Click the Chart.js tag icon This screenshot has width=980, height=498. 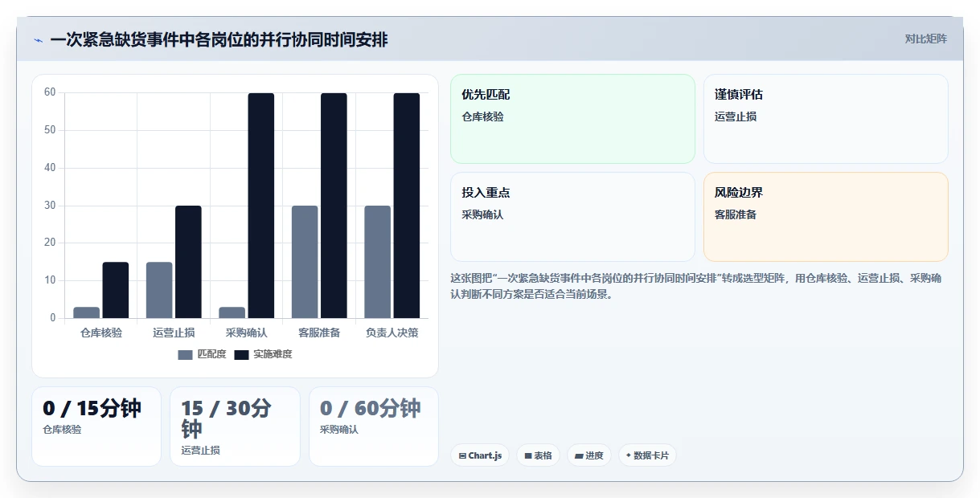(x=462, y=455)
